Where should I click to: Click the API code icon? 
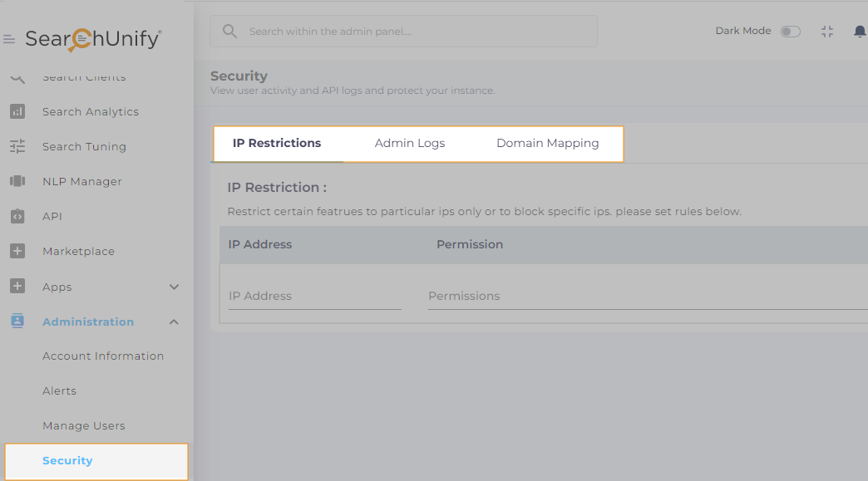[x=17, y=216]
